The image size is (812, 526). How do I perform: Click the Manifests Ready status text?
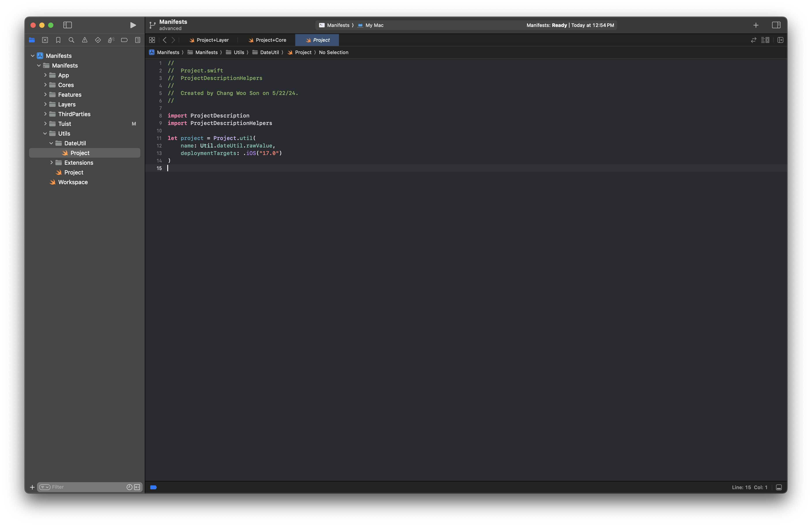pos(570,25)
